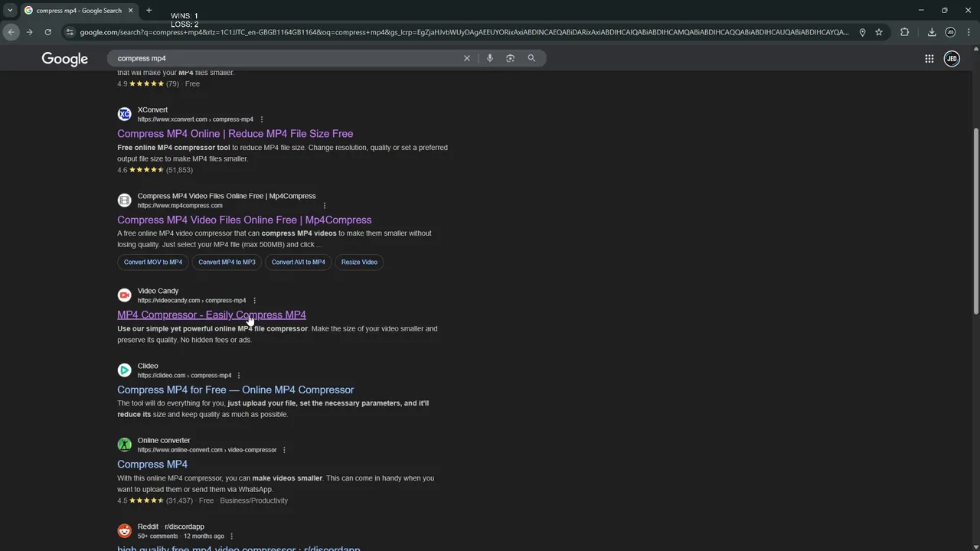Click xconvert.com URL breadcrumb
980x551 pixels.
coord(195,119)
